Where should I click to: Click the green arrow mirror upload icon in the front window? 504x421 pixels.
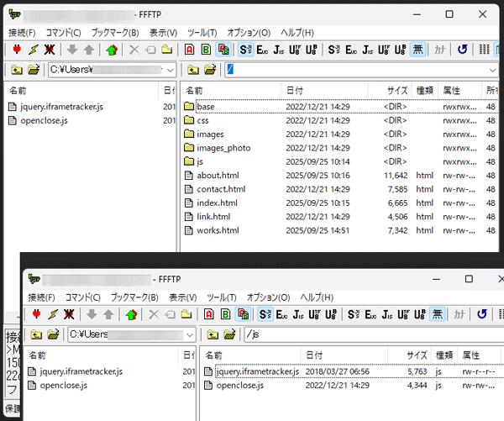(130, 314)
